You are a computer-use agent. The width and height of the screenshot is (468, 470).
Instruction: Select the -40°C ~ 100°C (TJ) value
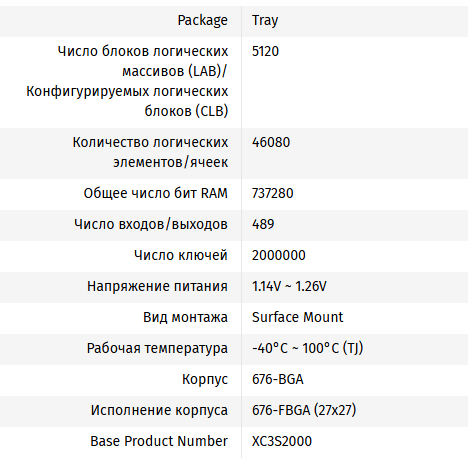point(307,348)
